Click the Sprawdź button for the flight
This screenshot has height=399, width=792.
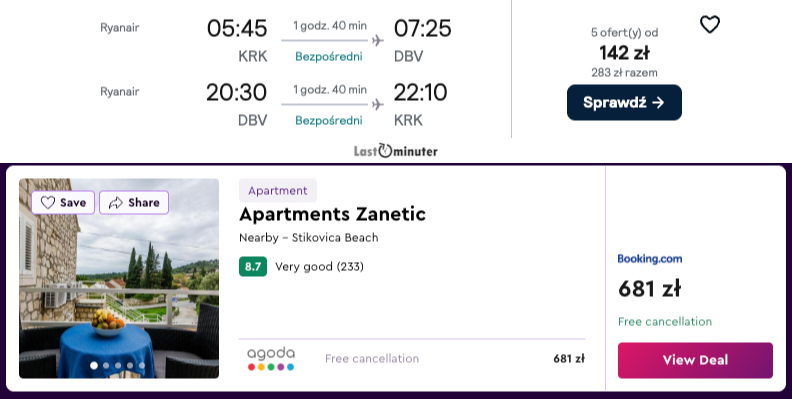coord(624,103)
